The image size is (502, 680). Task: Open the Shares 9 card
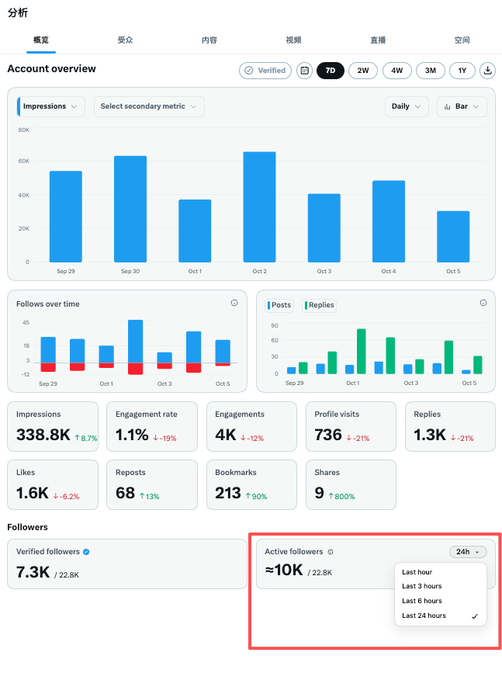coord(351,485)
